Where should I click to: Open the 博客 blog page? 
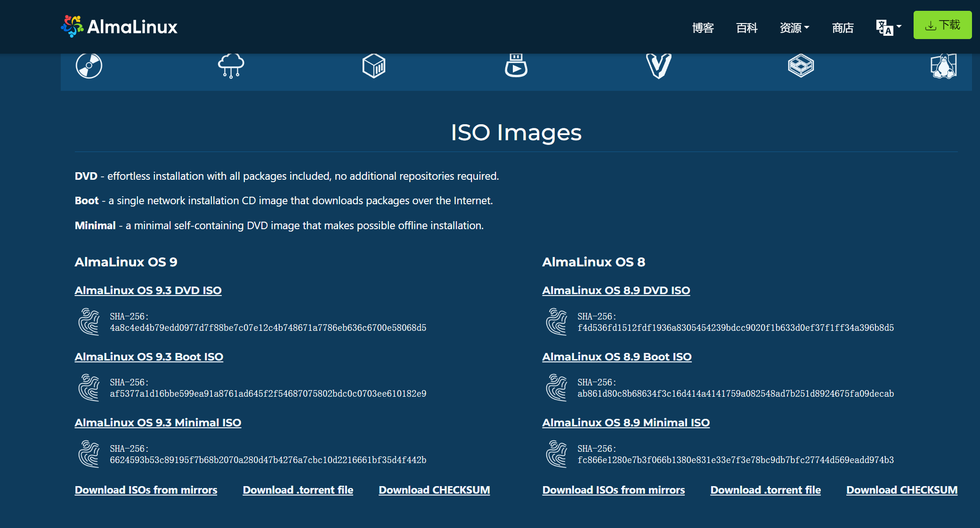(x=703, y=28)
